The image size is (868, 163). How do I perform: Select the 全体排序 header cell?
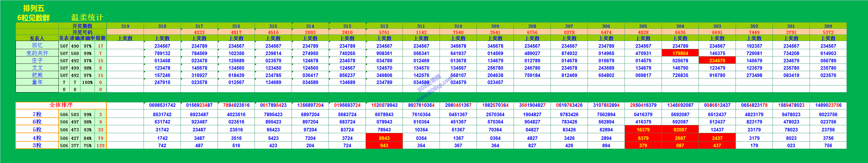(61, 105)
